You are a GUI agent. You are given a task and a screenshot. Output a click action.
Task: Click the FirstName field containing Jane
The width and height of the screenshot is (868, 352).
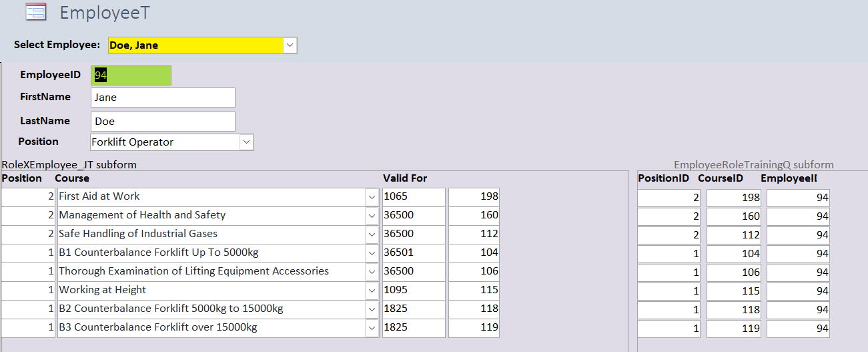coord(163,98)
